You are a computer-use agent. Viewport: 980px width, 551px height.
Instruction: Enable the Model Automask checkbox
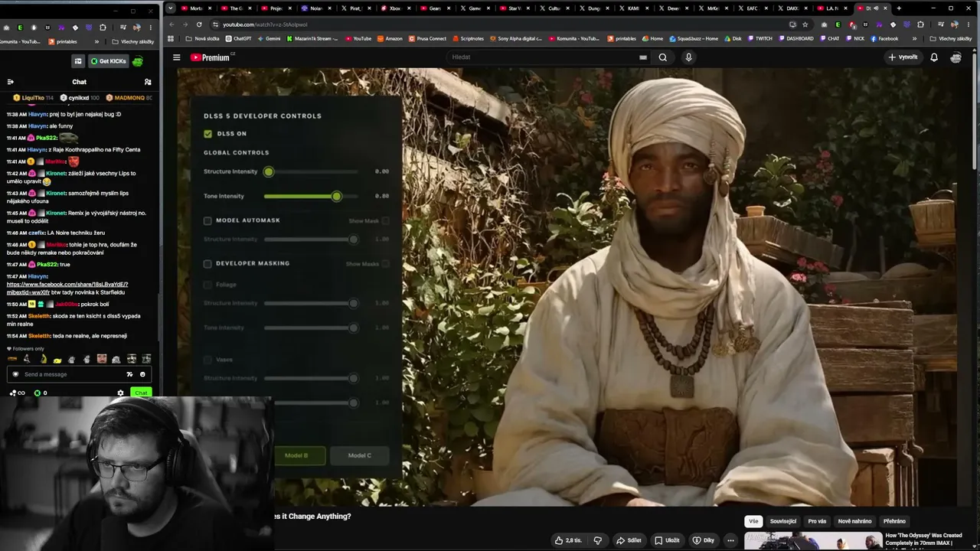pos(207,220)
